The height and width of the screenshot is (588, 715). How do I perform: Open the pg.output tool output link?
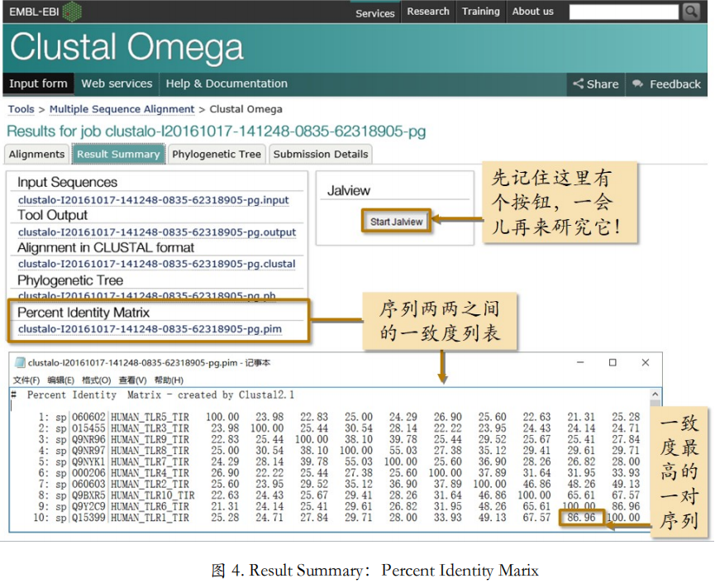coord(157,232)
